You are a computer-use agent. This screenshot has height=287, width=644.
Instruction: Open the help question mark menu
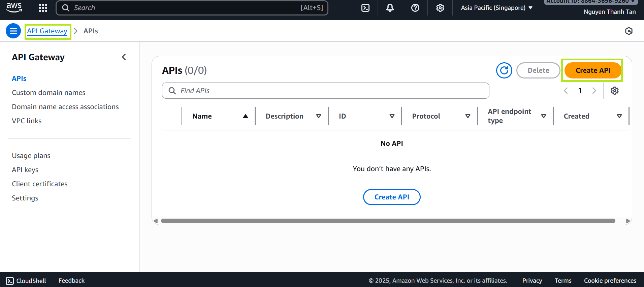[415, 8]
